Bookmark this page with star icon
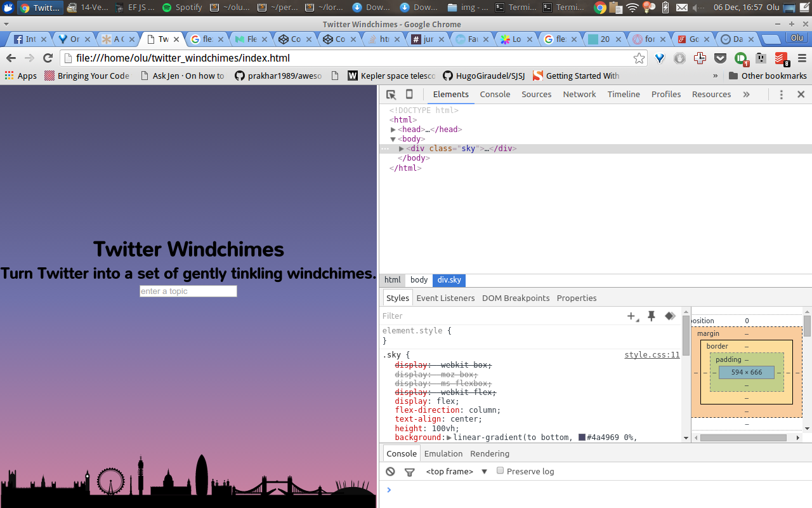Screen dimensions: 812x508 pyautogui.click(x=639, y=58)
